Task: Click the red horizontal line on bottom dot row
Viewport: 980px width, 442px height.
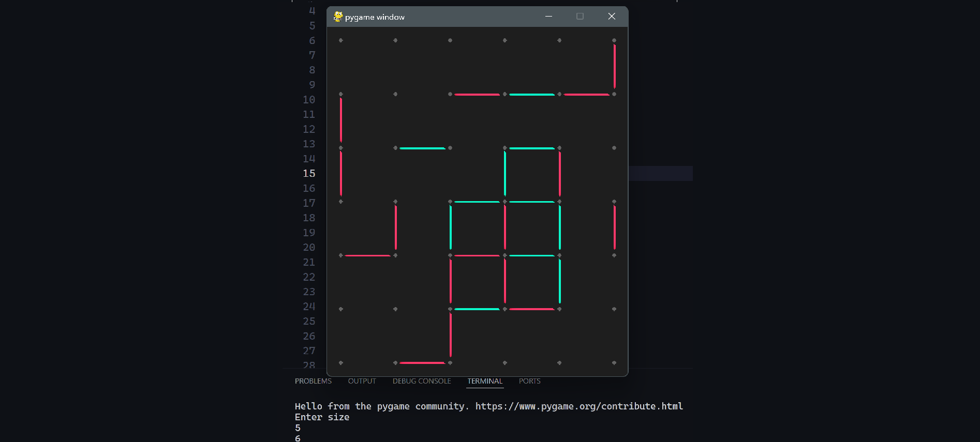Action: (x=422, y=363)
